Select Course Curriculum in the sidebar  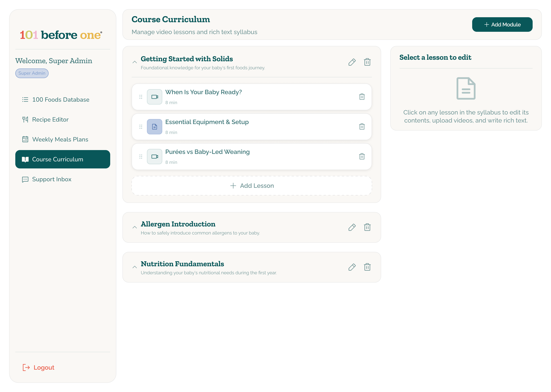click(x=63, y=159)
